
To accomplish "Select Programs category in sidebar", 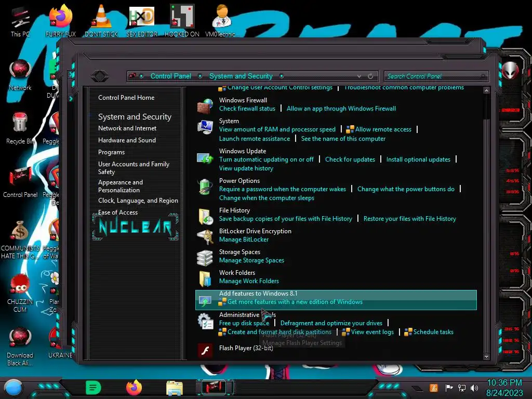I will tap(111, 152).
